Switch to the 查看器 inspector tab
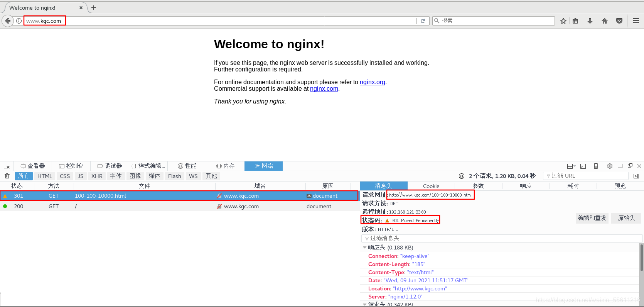644x307 pixels. 33,166
